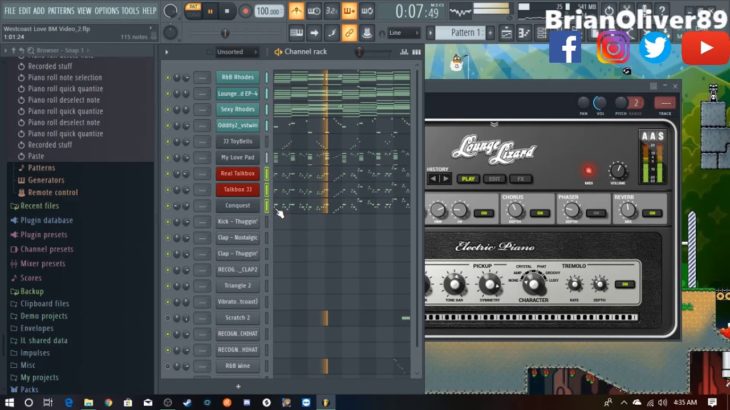Click the plus button after Pattern 1
This screenshot has height=410, width=730.
(490, 33)
